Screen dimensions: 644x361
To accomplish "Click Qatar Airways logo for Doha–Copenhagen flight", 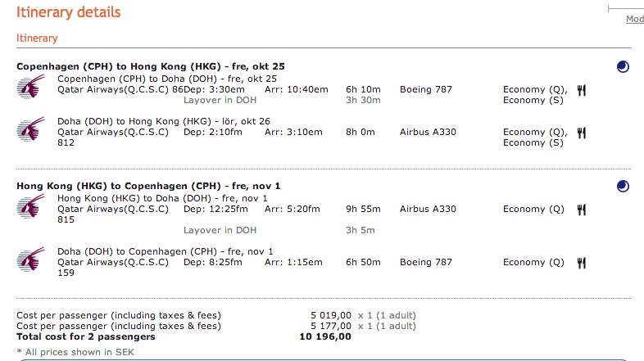I will (30, 261).
